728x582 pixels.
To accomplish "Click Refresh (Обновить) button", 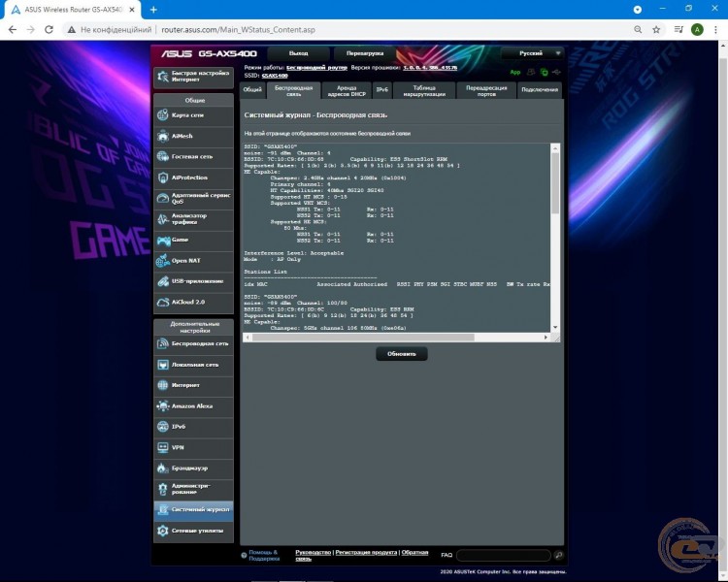I will (402, 354).
